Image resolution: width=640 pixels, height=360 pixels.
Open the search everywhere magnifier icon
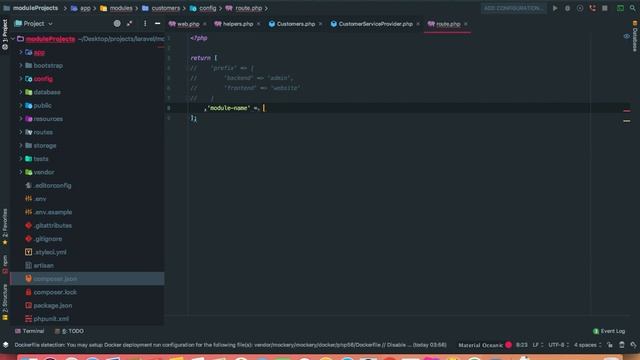[x=632, y=8]
